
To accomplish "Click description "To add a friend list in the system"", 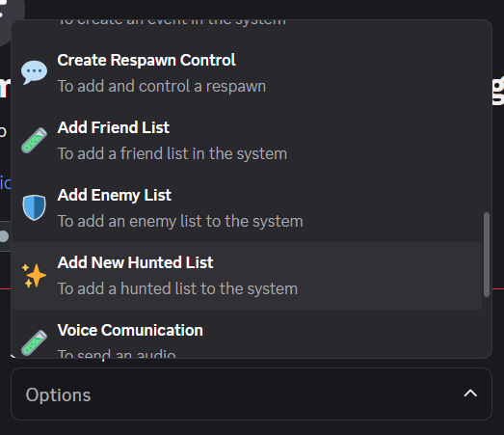I will click(172, 153).
